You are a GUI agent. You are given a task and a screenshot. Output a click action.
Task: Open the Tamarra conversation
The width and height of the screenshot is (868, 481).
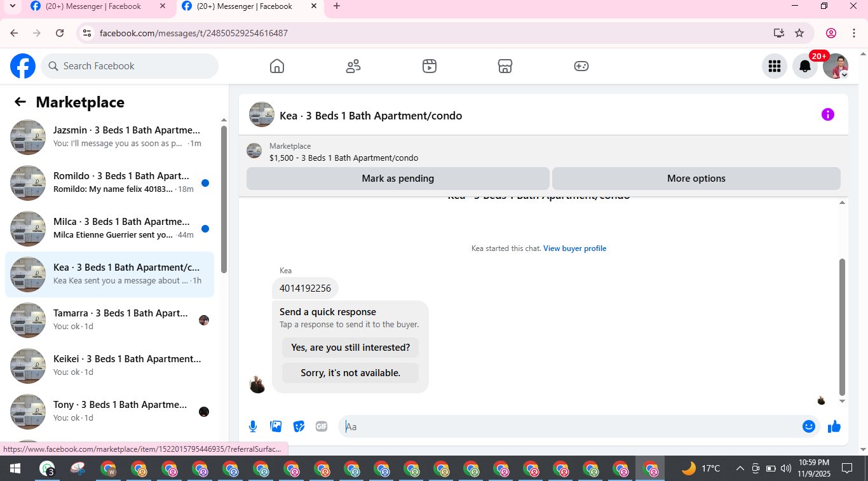(109, 320)
